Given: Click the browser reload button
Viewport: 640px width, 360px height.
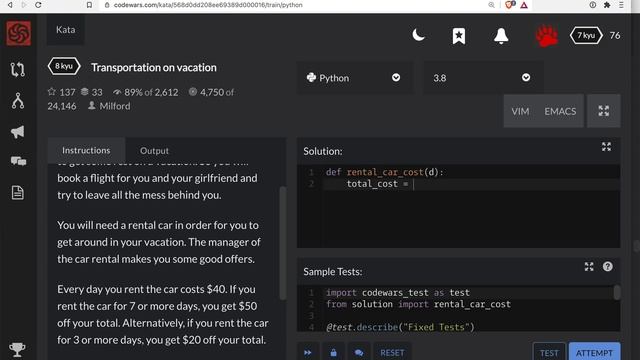Looking at the screenshot, I should 38,5.
